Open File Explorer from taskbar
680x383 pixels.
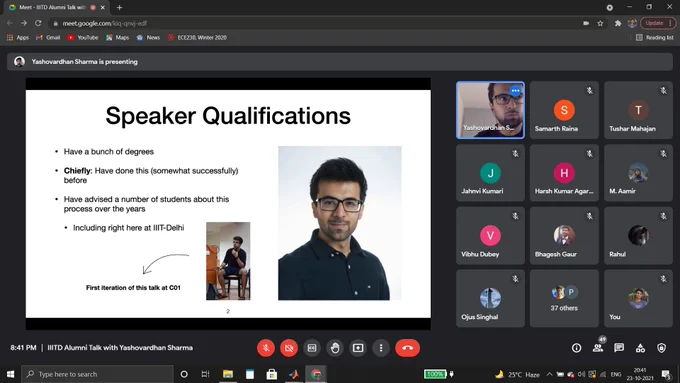tap(228, 374)
